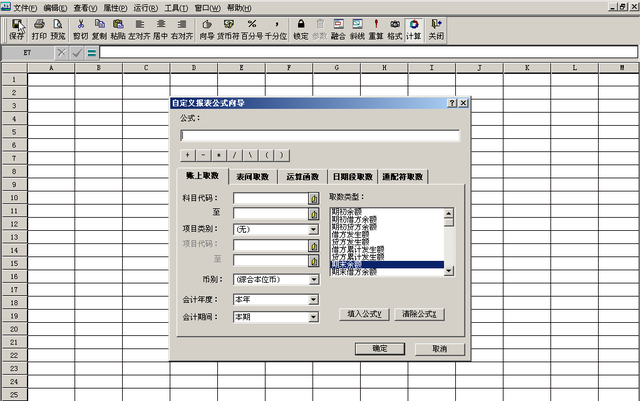Click the formula bar equals sign icon
640x401 pixels.
(x=92, y=53)
